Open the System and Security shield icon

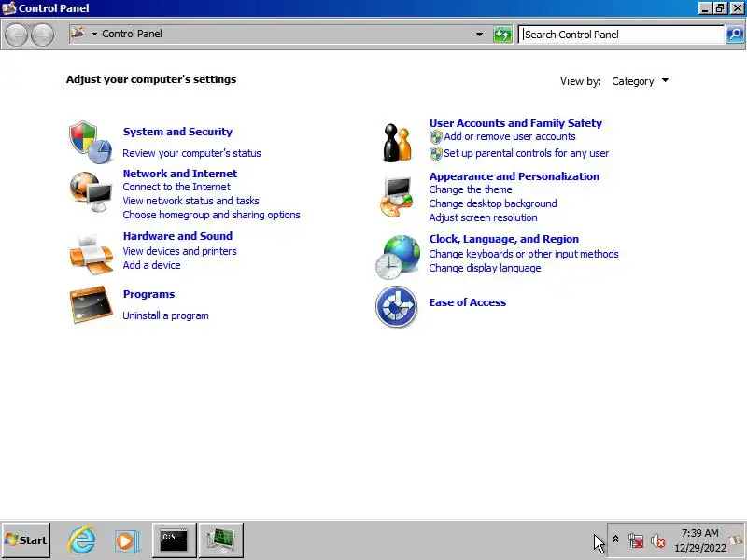(x=90, y=142)
